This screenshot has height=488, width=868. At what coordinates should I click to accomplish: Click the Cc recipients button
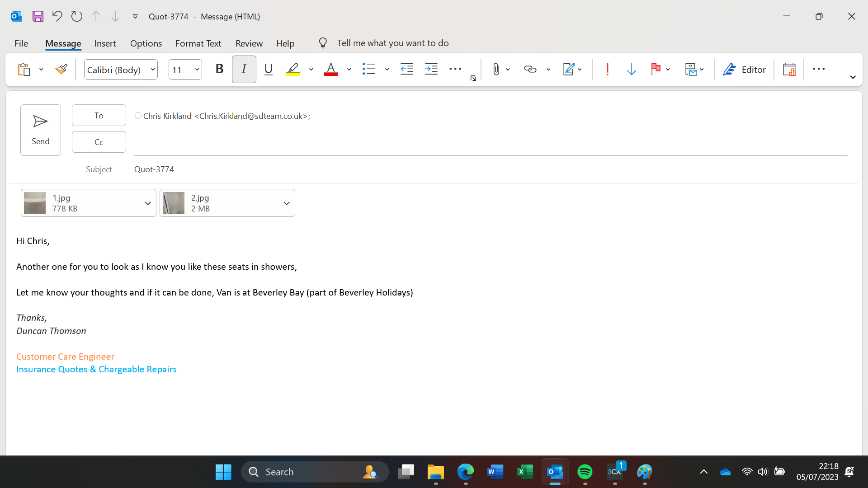tap(99, 142)
